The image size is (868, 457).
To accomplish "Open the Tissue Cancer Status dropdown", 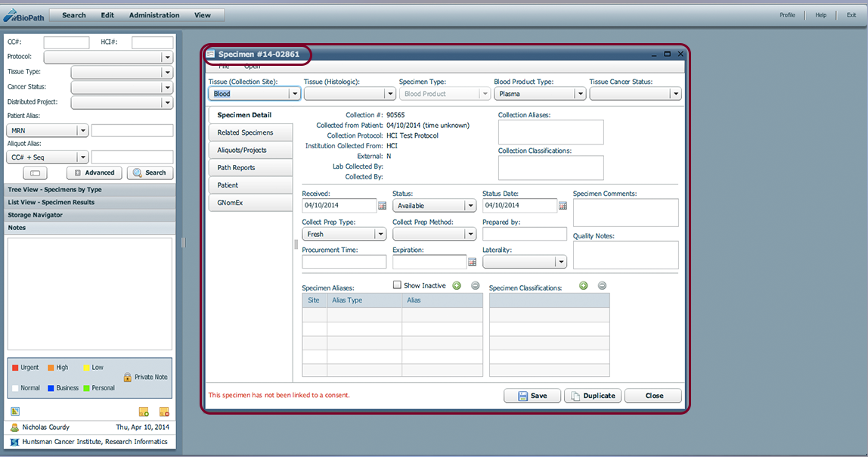I will coord(676,94).
